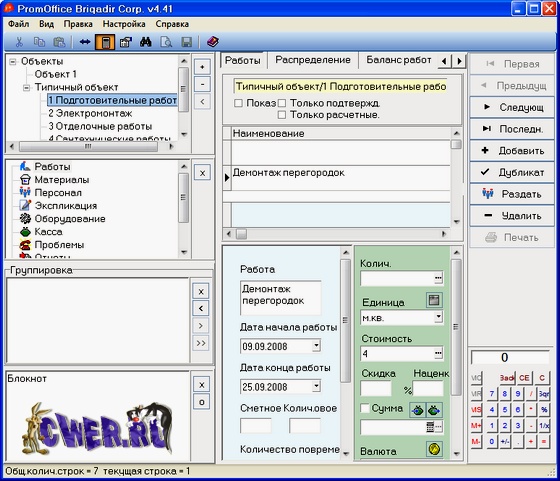Click the Последн. navigation button
This screenshot has height=481, width=560.
point(512,129)
